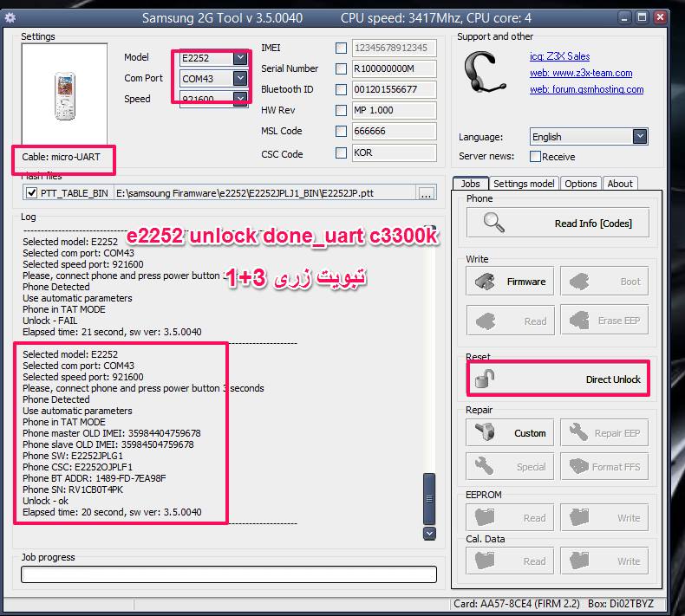Click the Format FFS chip icon
Image resolution: width=685 pixels, height=616 pixels.
579,466
